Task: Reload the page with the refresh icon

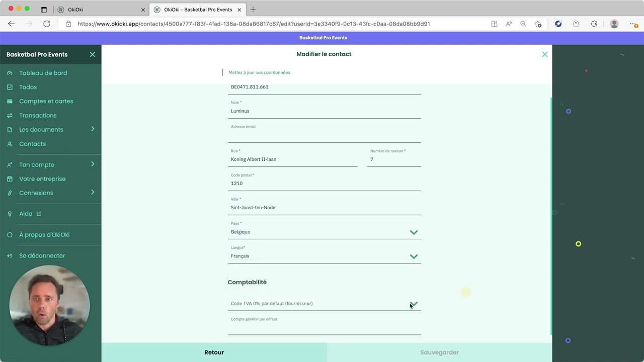Action: [47, 24]
